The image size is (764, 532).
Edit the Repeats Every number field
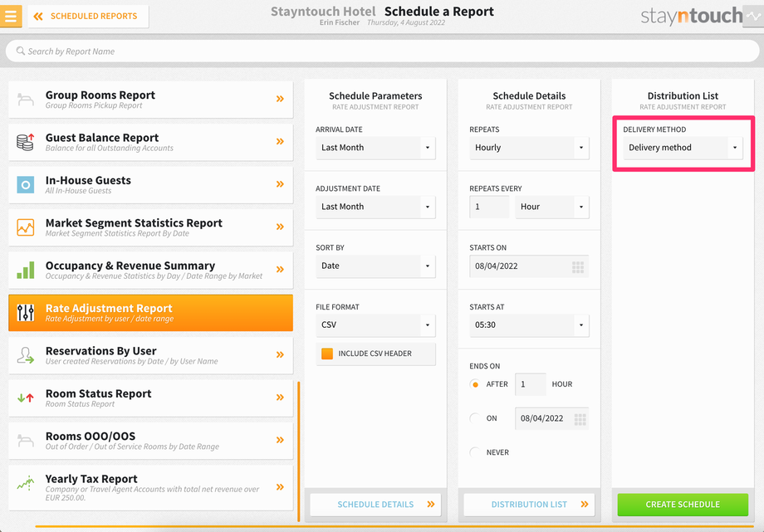[x=489, y=207]
